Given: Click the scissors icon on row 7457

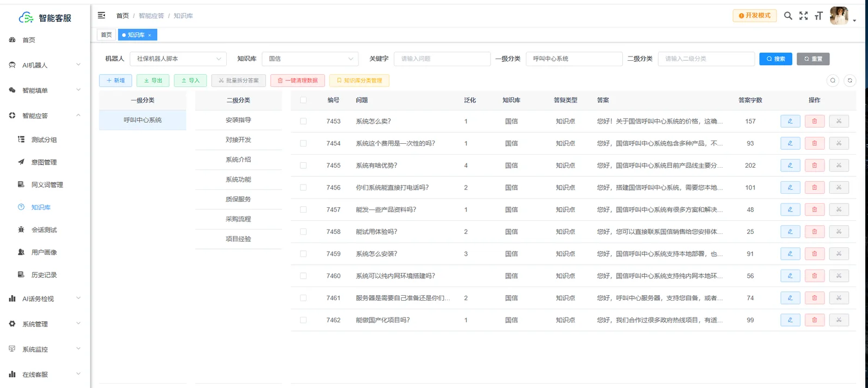Looking at the screenshot, I should [x=839, y=209].
